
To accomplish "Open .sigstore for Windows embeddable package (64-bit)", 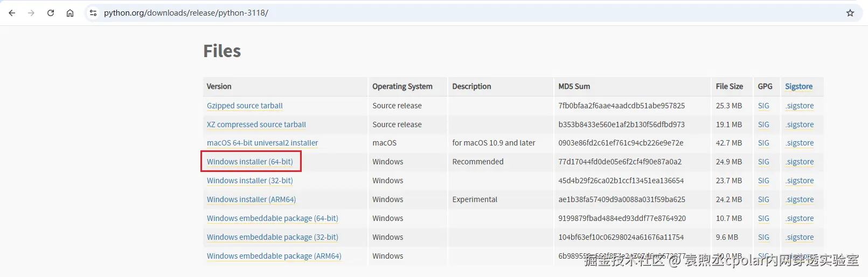I will click(x=800, y=218).
